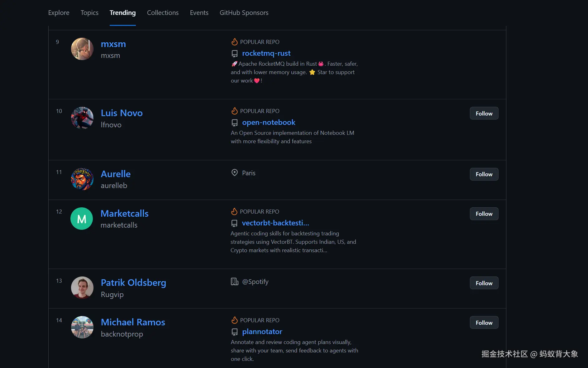Click Aurelle's colorful avatar image
This screenshot has height=368, width=588.
pos(82,179)
